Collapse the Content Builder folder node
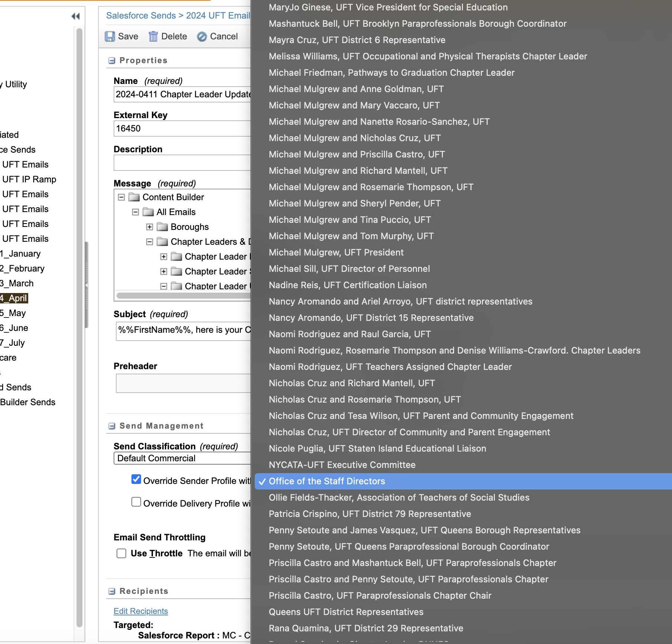 [x=121, y=197]
